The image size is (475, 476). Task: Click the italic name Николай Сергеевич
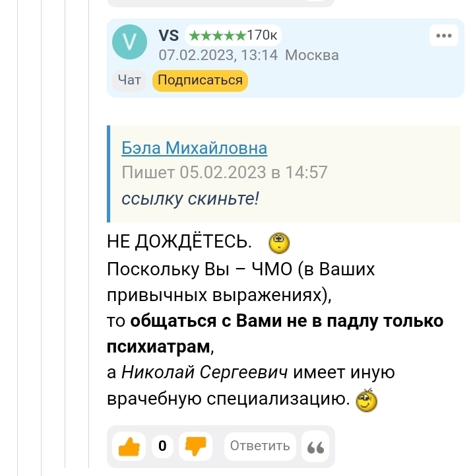point(205,373)
